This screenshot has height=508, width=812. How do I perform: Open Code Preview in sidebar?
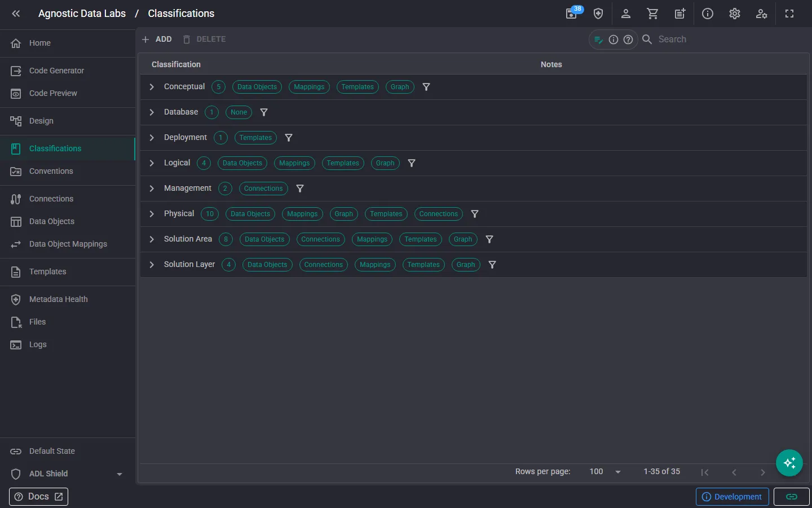[x=68, y=93]
